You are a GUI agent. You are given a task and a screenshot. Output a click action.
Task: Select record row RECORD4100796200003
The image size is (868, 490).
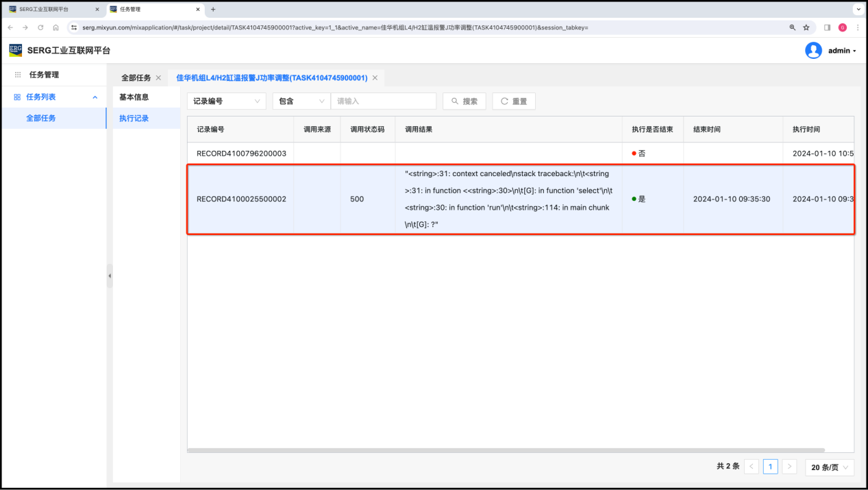pyautogui.click(x=241, y=154)
